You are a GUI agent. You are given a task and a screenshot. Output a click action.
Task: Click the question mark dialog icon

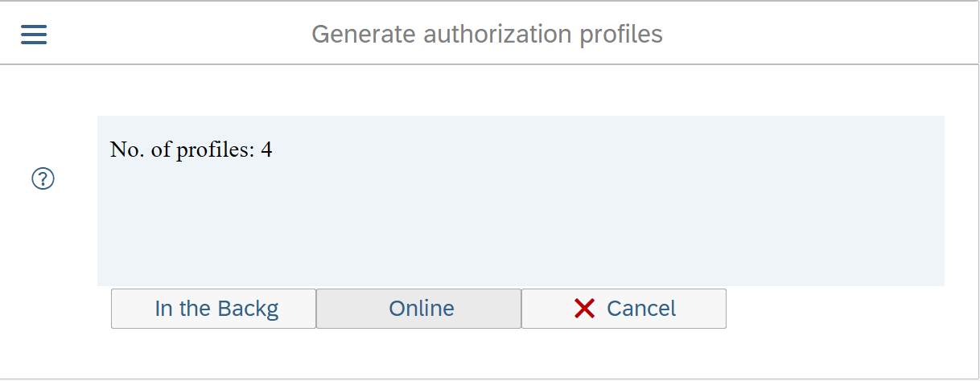[43, 179]
